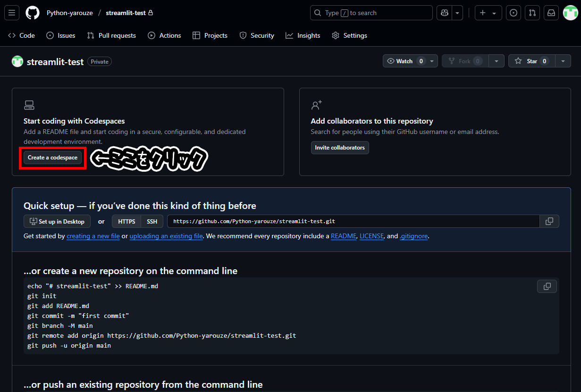Click the Codespaces icon in the card
581x392 pixels.
pyautogui.click(x=29, y=105)
